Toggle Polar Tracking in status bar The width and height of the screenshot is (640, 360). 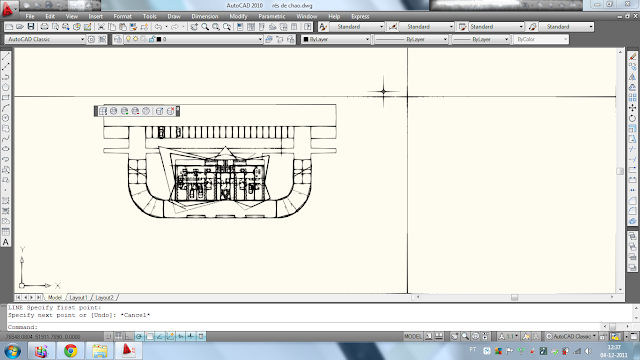(139, 336)
